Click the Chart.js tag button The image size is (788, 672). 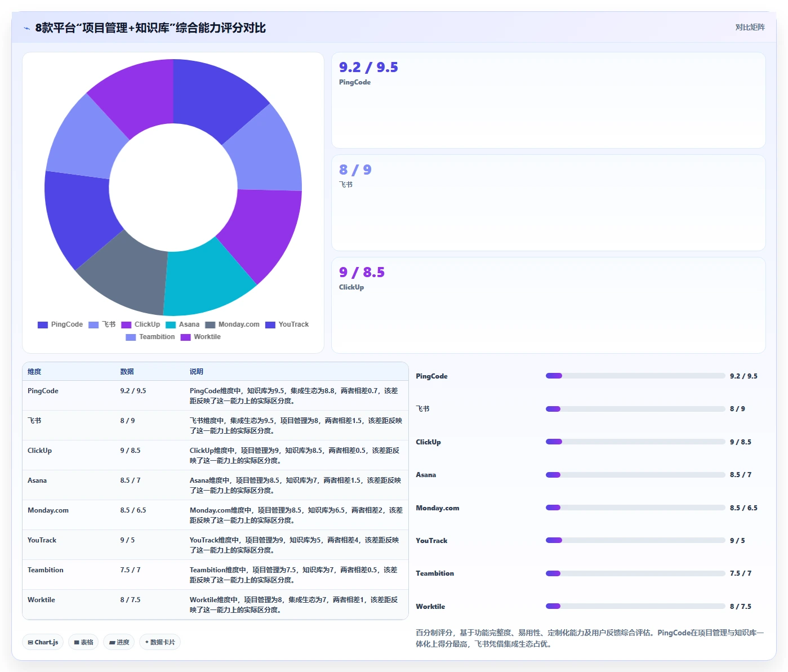(x=43, y=642)
